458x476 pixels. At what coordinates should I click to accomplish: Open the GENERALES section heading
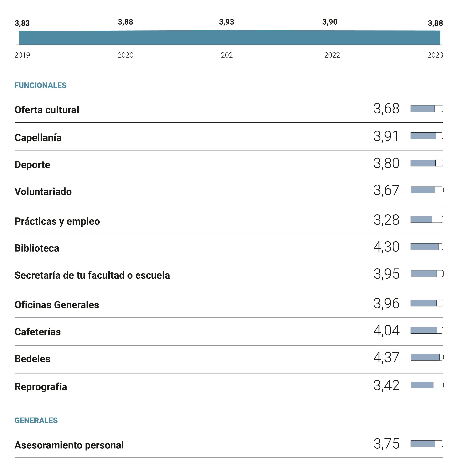(x=36, y=420)
